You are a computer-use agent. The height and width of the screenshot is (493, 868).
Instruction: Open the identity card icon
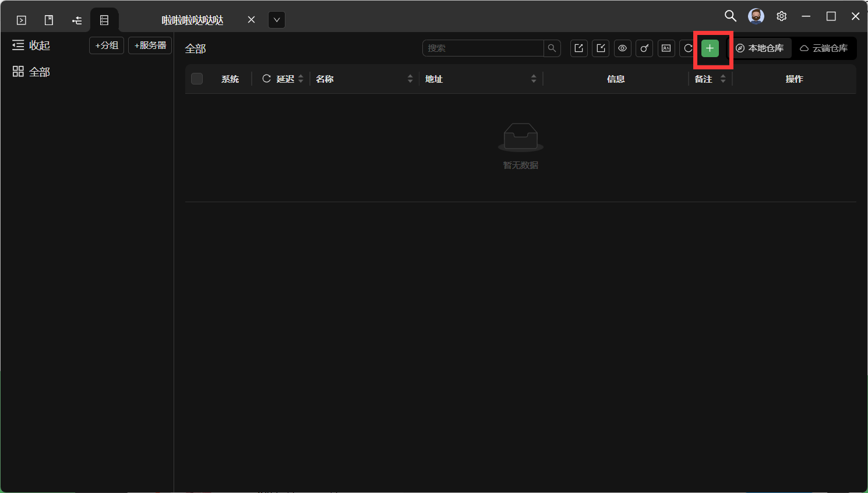click(x=666, y=48)
